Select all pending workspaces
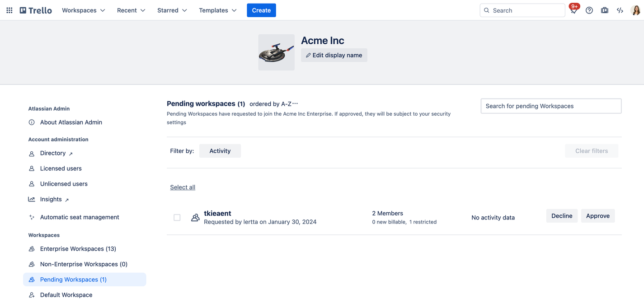Image resolution: width=644 pixels, height=303 pixels. pos(183,187)
